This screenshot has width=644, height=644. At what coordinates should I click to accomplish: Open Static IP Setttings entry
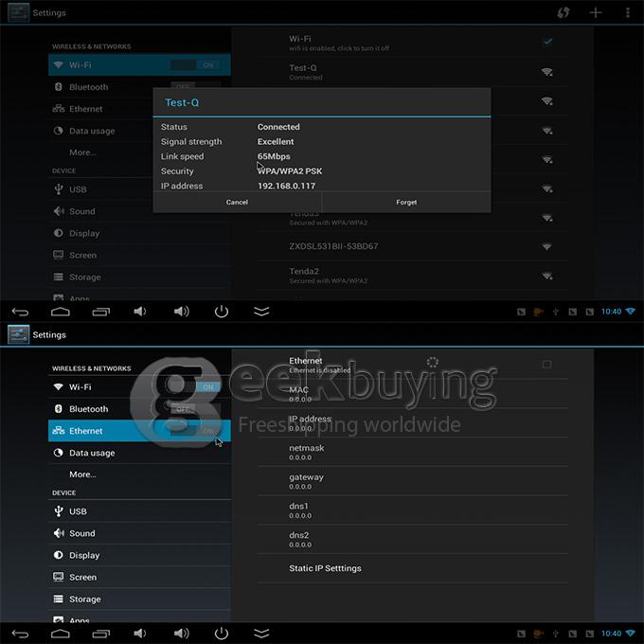click(413, 568)
